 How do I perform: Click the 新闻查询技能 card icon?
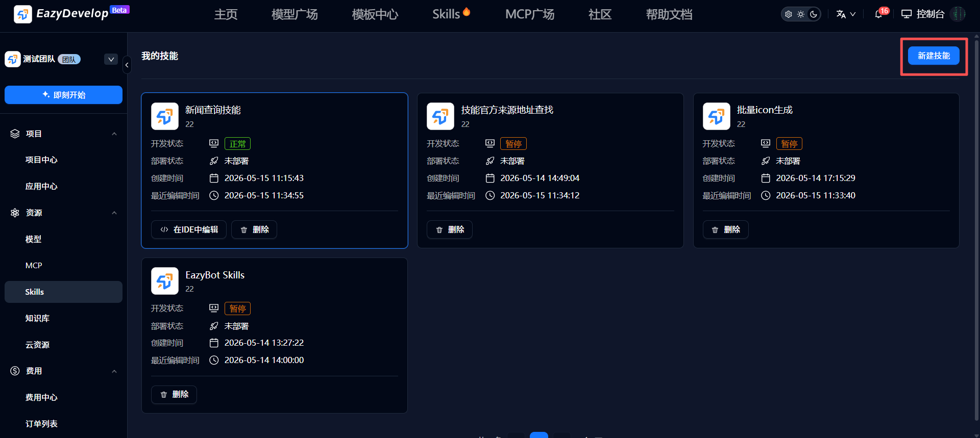pyautogui.click(x=165, y=116)
